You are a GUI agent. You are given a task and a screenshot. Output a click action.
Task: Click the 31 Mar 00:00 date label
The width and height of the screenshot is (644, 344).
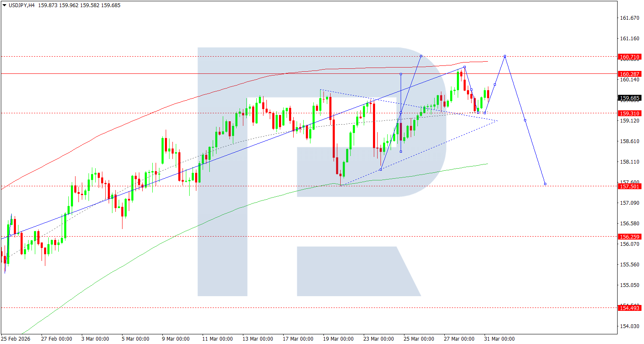click(499, 339)
